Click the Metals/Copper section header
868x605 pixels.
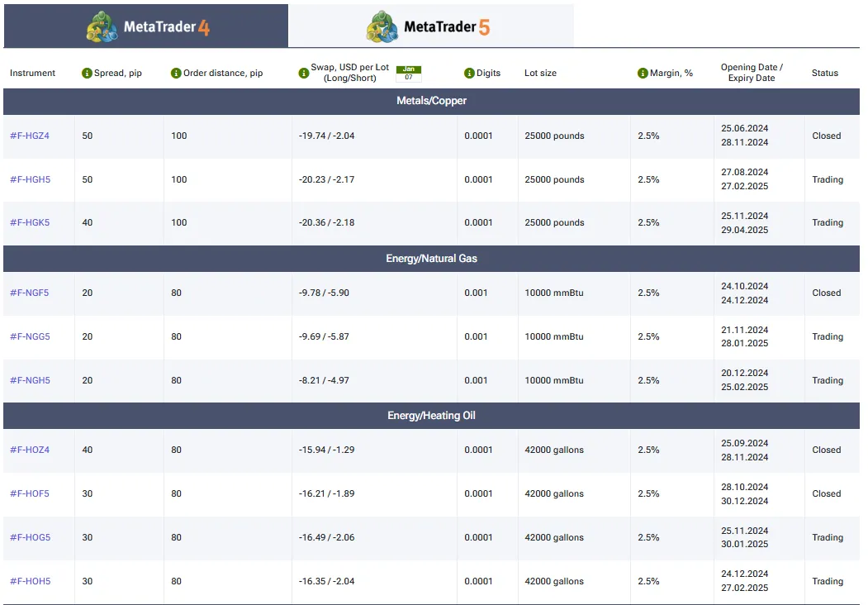coord(431,101)
